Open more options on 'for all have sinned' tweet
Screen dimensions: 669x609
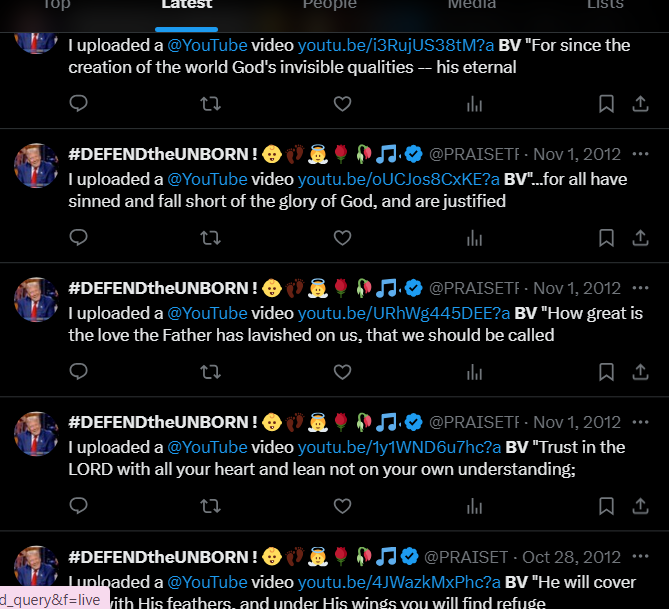click(640, 154)
